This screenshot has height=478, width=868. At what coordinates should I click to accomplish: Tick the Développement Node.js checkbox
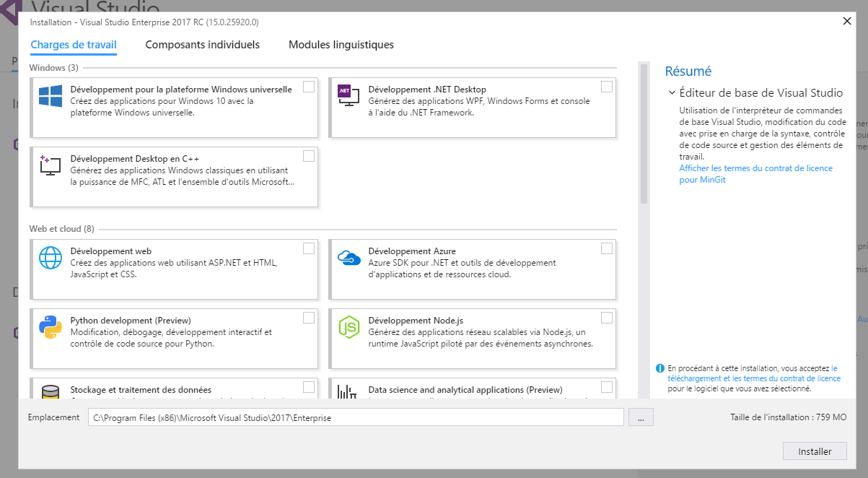click(x=606, y=318)
